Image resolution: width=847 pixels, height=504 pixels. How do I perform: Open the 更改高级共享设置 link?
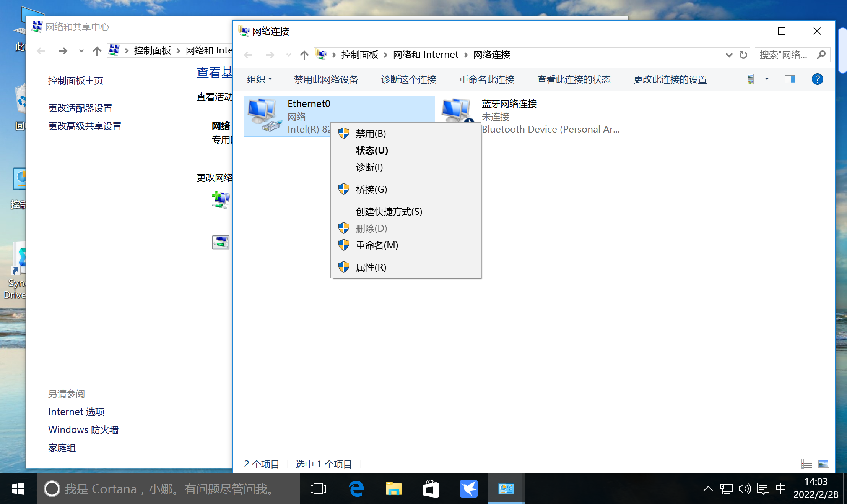85,126
